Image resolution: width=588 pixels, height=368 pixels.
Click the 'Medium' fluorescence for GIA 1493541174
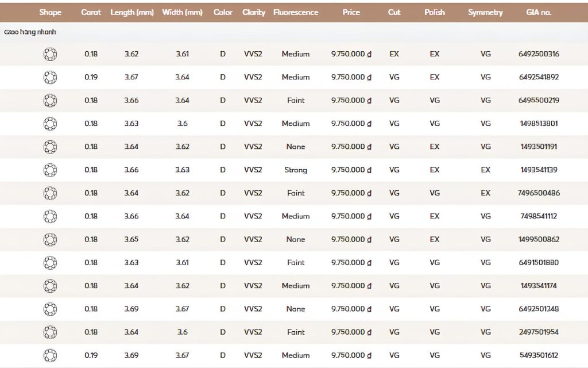click(x=296, y=286)
